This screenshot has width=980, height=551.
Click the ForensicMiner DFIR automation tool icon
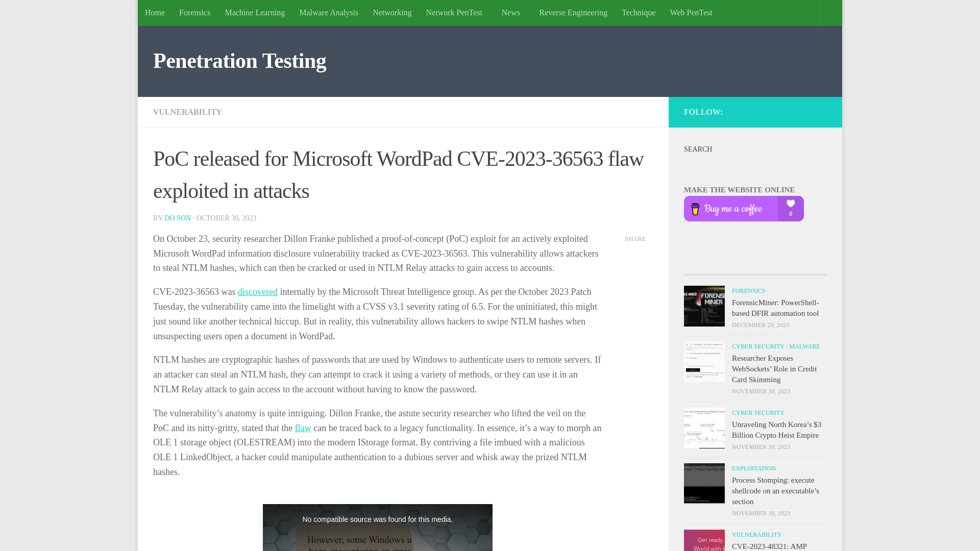[704, 306]
